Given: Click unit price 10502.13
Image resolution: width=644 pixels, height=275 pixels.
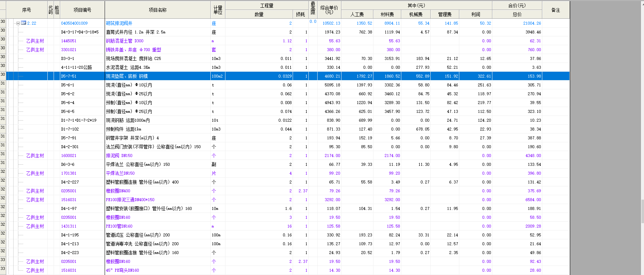Looking at the screenshot, I should (x=331, y=23).
